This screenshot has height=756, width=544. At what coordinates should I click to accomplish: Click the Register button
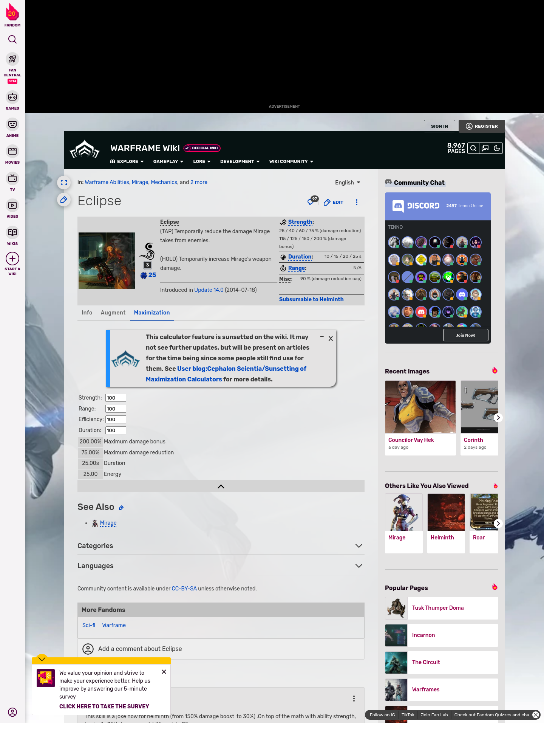pyautogui.click(x=482, y=126)
